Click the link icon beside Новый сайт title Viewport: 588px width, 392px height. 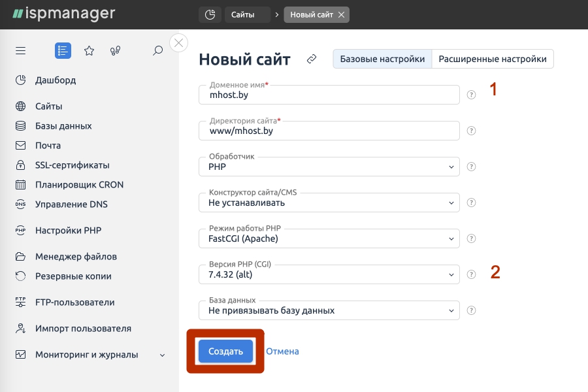tap(312, 59)
